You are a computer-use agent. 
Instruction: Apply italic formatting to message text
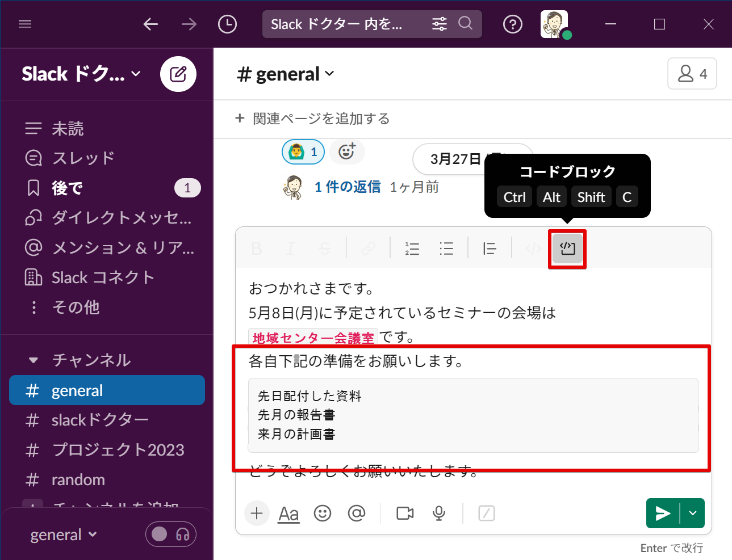(290, 249)
